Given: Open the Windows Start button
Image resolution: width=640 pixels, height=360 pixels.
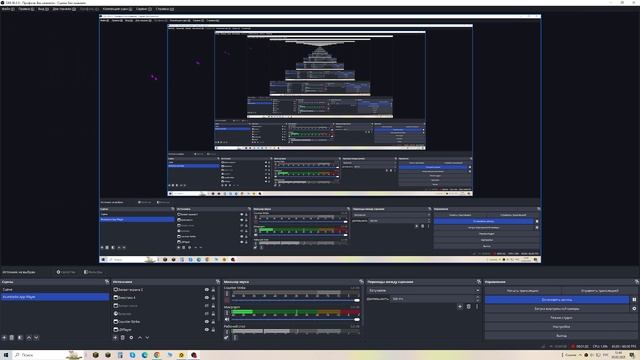Looking at the screenshot, I should click(6, 355).
